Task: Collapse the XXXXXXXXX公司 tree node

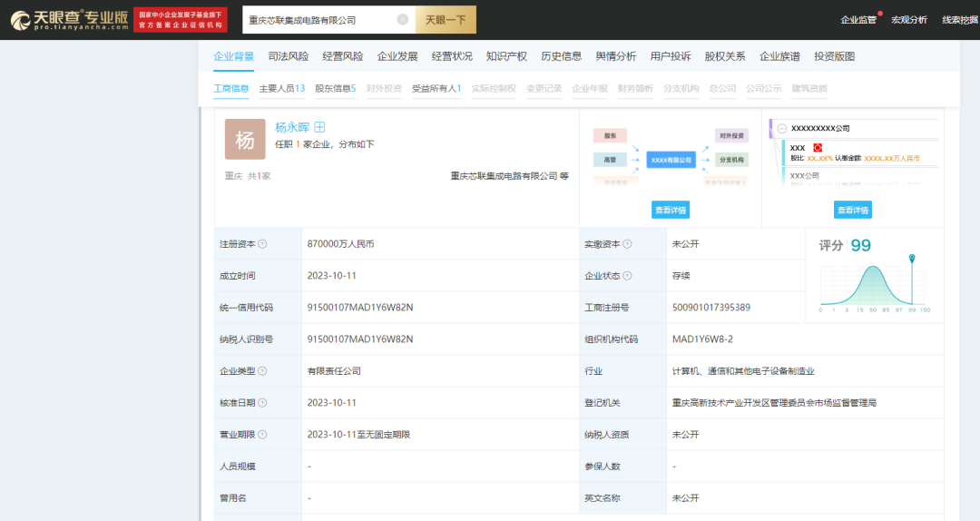Action: pos(782,129)
